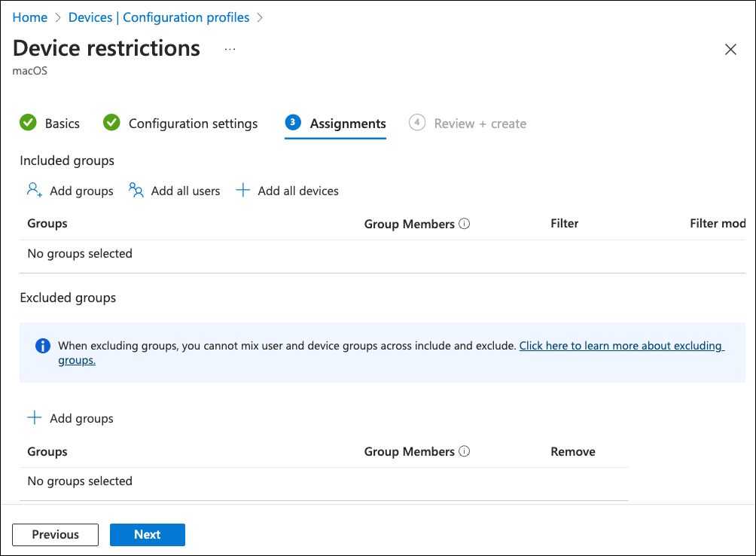Click info icon beside Excluded Group Members
The image size is (756, 556).
coord(465,451)
